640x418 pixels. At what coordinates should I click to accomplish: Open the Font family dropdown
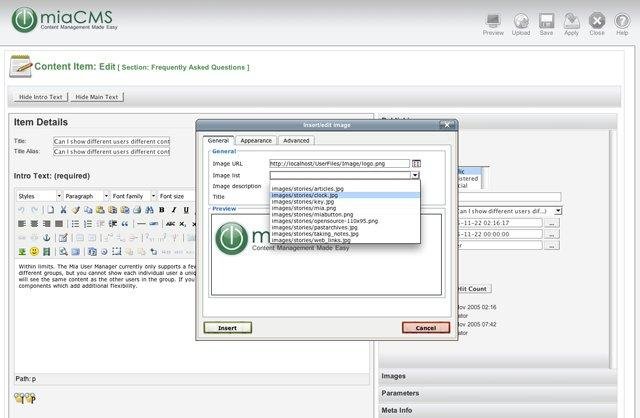(133, 196)
